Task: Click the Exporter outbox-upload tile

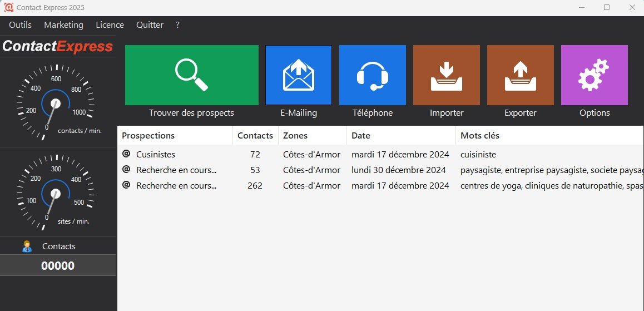Action: [521, 75]
